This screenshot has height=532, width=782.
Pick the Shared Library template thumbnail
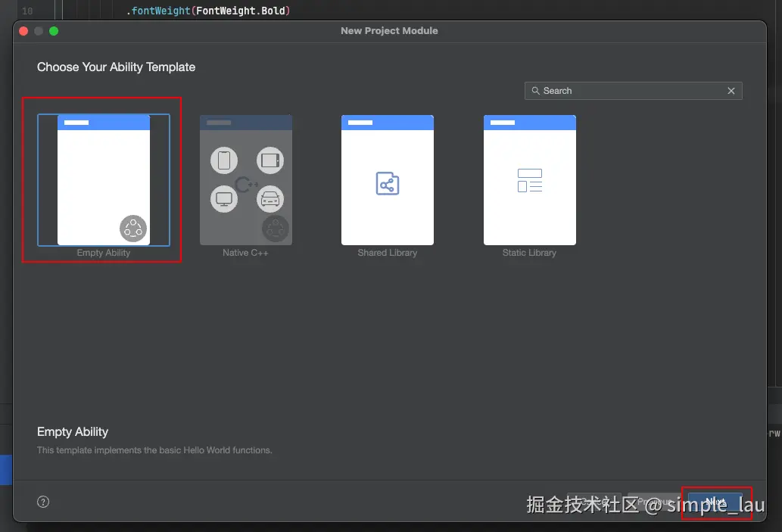(x=388, y=180)
